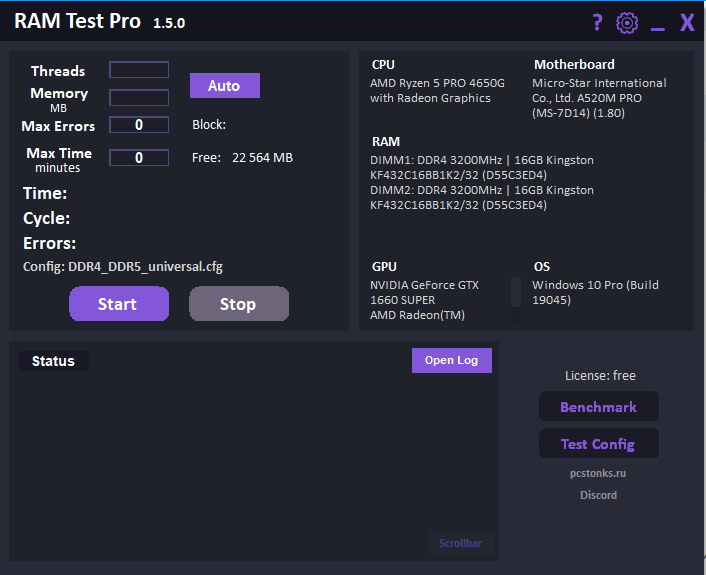This screenshot has width=706, height=575.
Task: Minimize the RAM Test Pro window
Action: click(x=657, y=24)
